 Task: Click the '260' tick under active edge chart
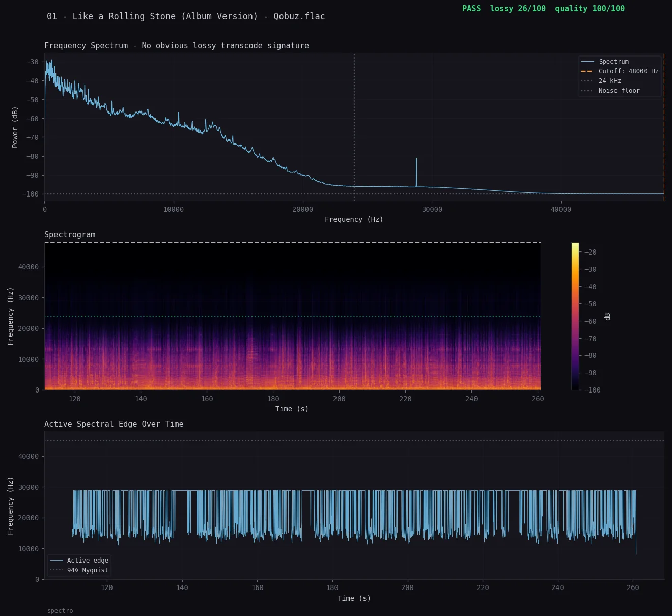[x=633, y=587]
